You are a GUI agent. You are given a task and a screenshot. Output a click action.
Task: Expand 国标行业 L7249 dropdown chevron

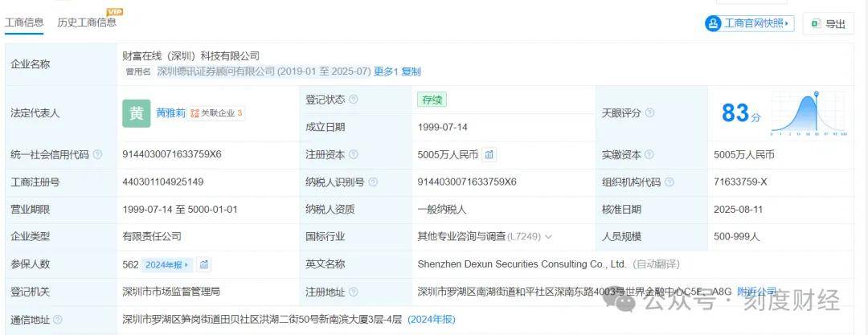coord(549,237)
